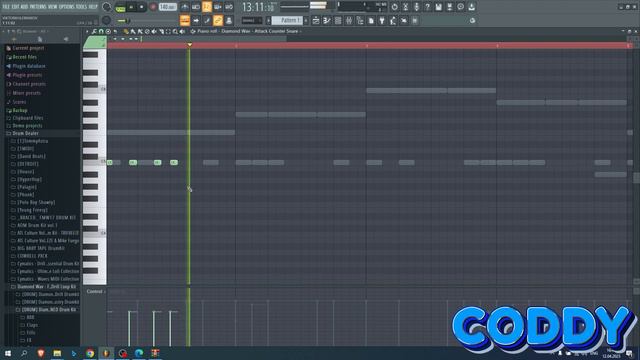Open the EDIT menu
Image resolution: width=640 pixels, height=360 pixels.
pyautogui.click(x=15, y=7)
